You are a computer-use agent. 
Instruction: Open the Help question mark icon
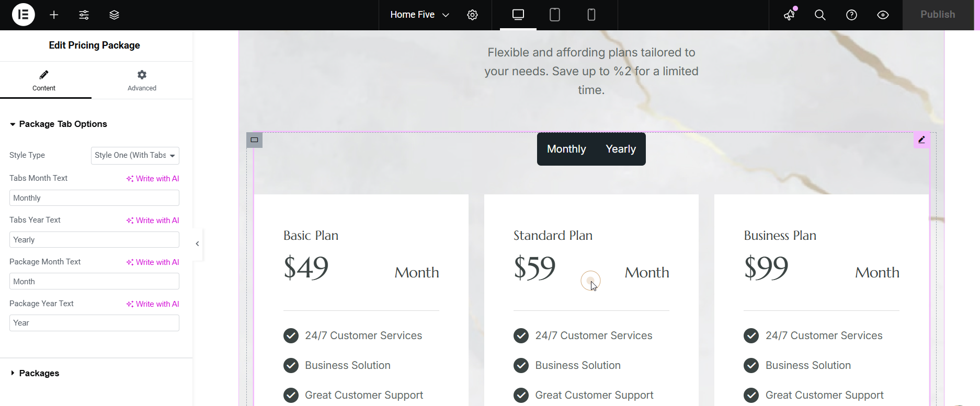tap(851, 15)
